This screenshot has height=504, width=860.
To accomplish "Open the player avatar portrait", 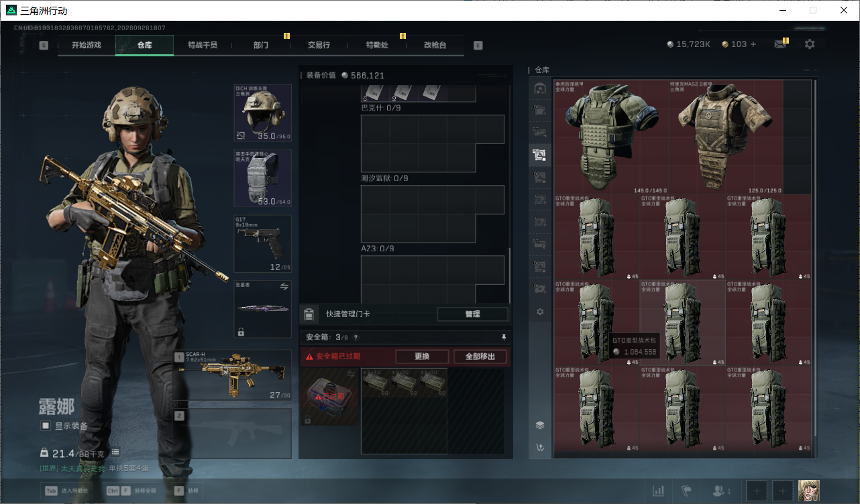I will click(808, 491).
